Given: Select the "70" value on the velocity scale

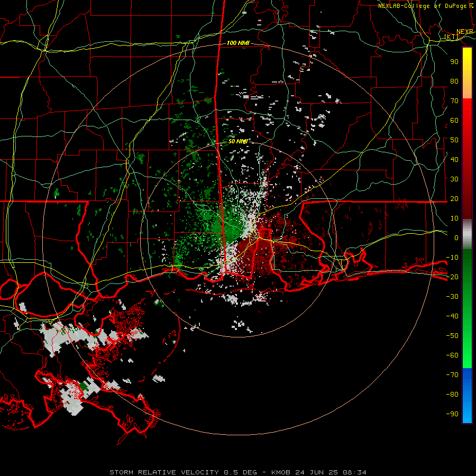Looking at the screenshot, I should [x=454, y=101].
